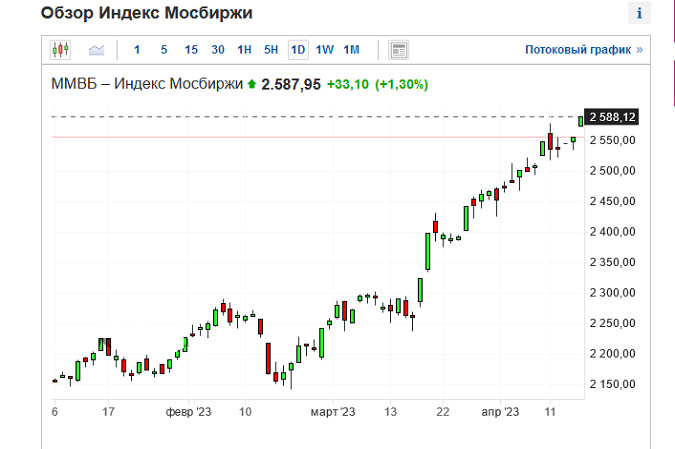Screen dimensions: 675x449
Task: Click the 2 300,00 price axis label
Action: point(613,293)
